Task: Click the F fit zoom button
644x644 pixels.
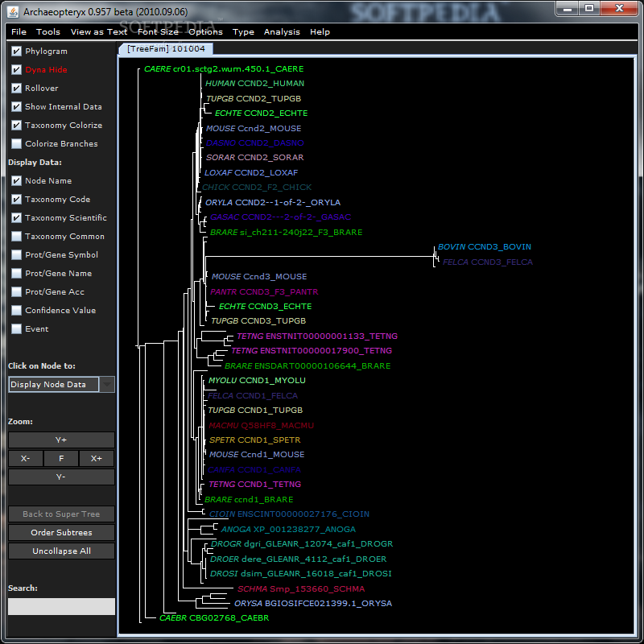Action: (61, 458)
